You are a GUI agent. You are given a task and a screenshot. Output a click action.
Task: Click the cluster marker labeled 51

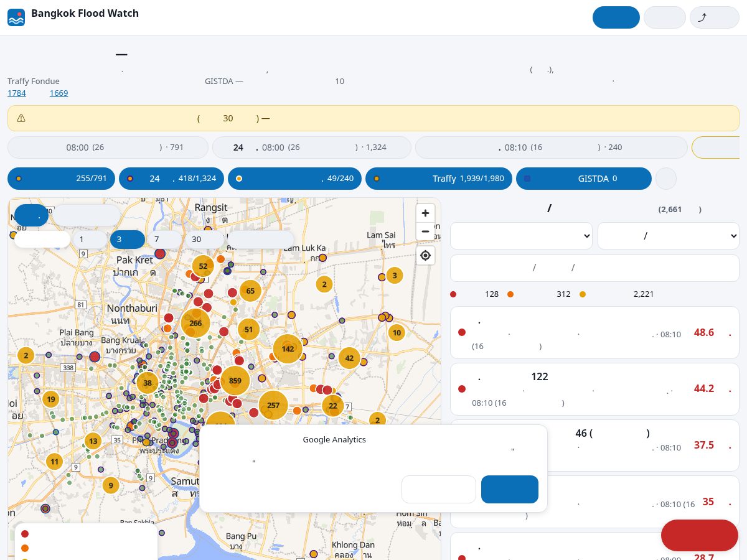click(x=248, y=330)
